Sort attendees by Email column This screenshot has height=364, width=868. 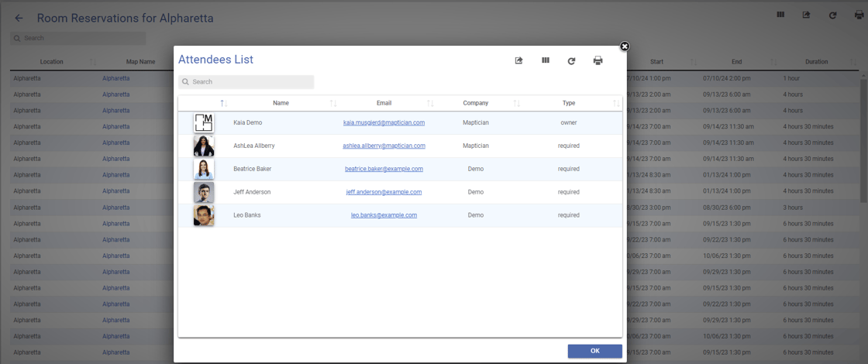click(x=384, y=103)
